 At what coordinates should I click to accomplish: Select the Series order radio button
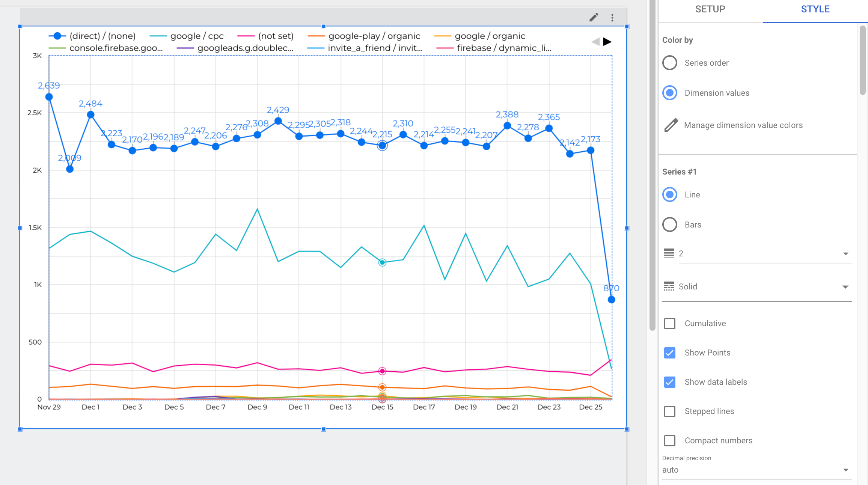coord(670,63)
